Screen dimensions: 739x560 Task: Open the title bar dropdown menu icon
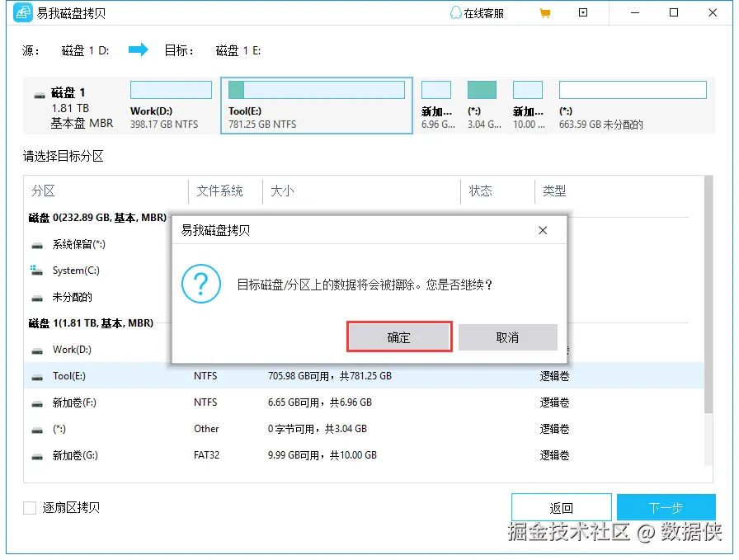583,12
